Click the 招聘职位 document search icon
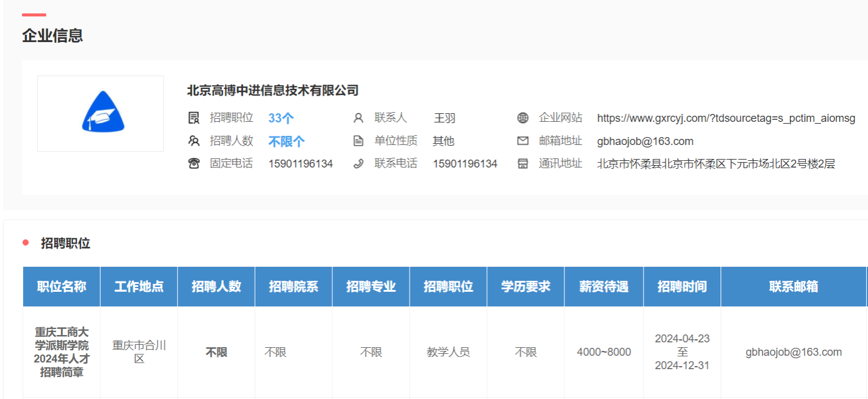868x399 pixels. (x=194, y=118)
